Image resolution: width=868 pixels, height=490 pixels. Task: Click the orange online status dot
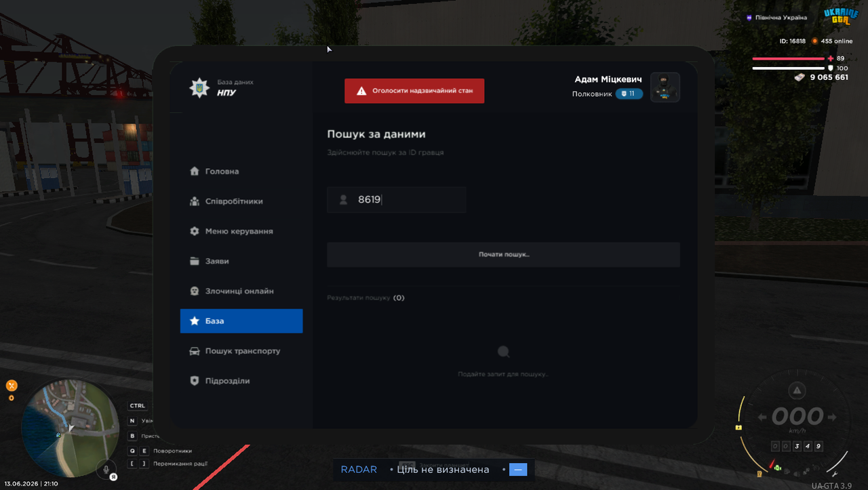(x=815, y=41)
